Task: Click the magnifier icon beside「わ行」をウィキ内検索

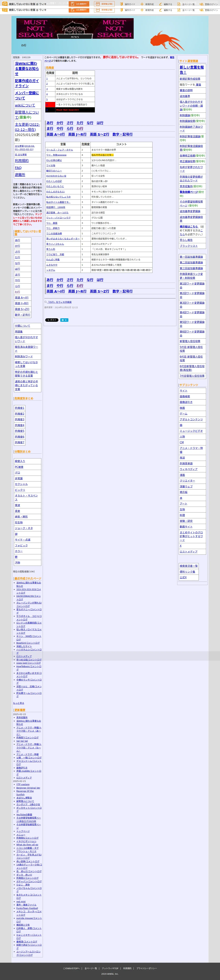Action: point(46,302)
